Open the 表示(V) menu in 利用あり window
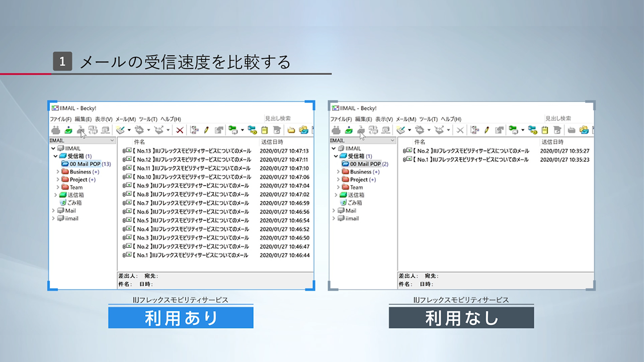Image resolution: width=644 pixels, height=362 pixels. 104,119
